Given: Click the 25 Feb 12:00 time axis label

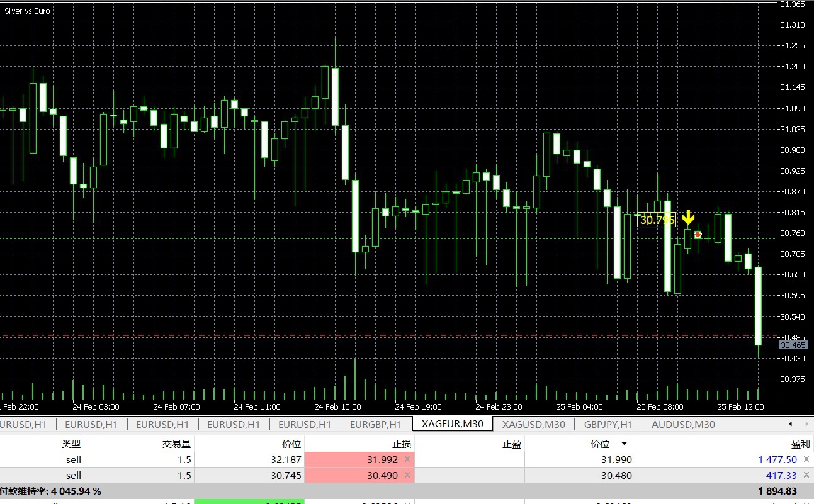Looking at the screenshot, I should tap(740, 406).
